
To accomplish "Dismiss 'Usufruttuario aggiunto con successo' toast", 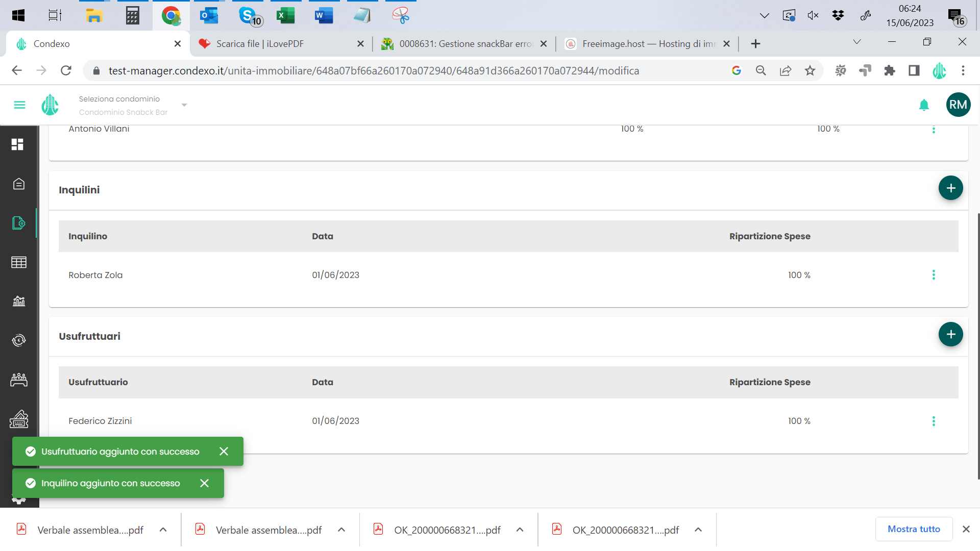I will [x=224, y=451].
